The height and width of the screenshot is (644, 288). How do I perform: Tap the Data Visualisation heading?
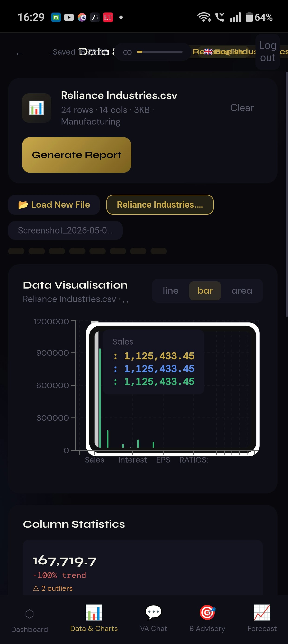(x=75, y=285)
